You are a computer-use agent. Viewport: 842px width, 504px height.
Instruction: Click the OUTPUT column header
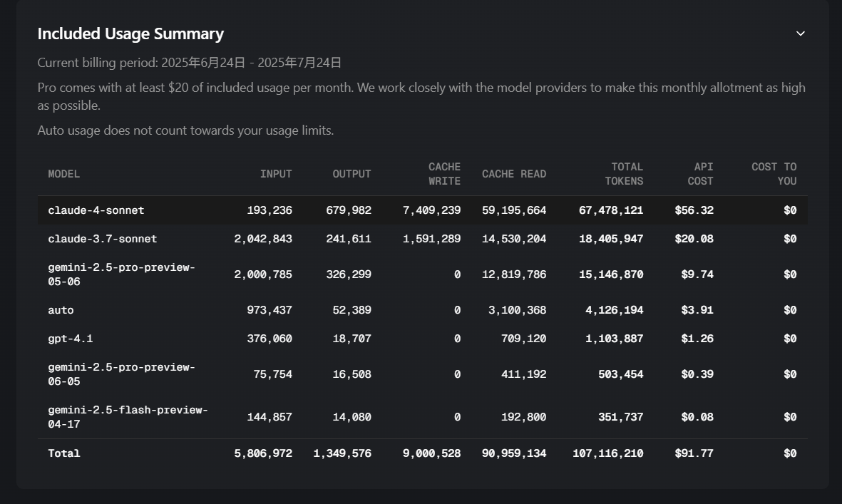click(x=351, y=174)
